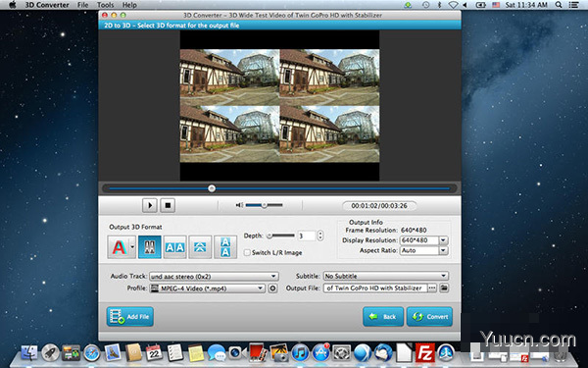Image resolution: width=588 pixels, height=368 pixels.
Task: Open the Audio Track dropdown
Action: 214,277
